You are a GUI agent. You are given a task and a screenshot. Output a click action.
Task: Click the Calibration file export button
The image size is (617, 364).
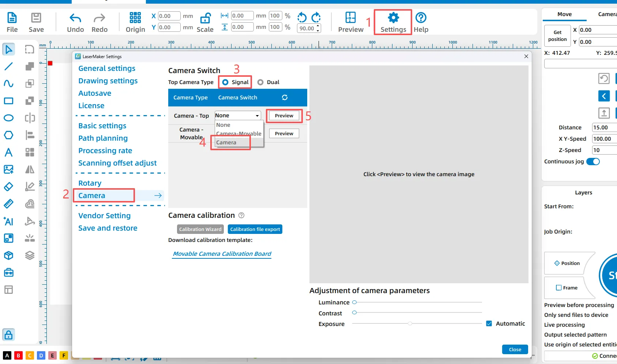[x=255, y=229]
